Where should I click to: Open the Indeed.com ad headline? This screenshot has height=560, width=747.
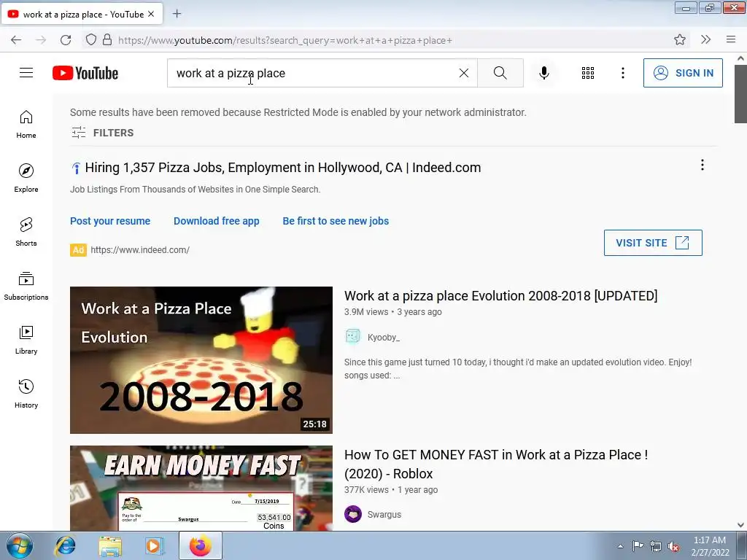pyautogui.click(x=282, y=168)
